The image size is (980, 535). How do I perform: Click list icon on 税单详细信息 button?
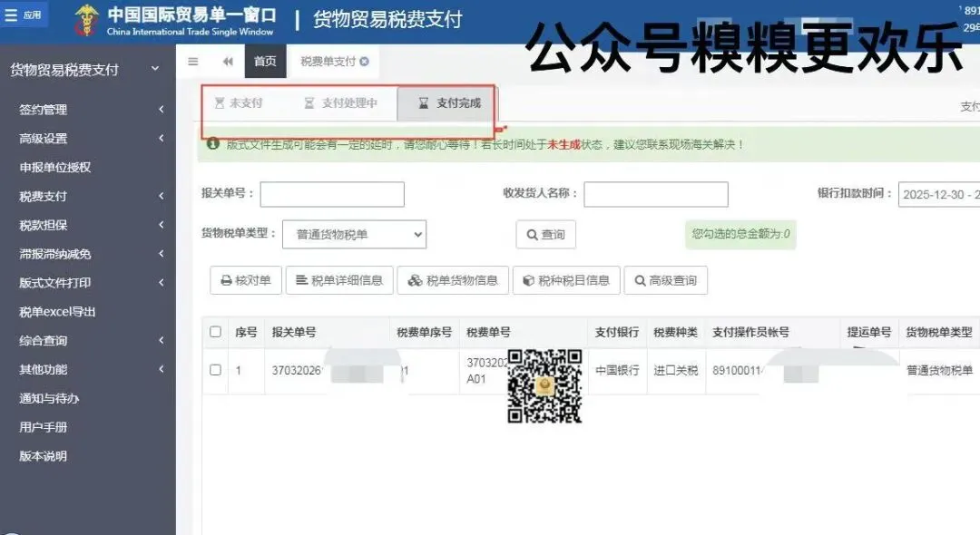coord(302,280)
